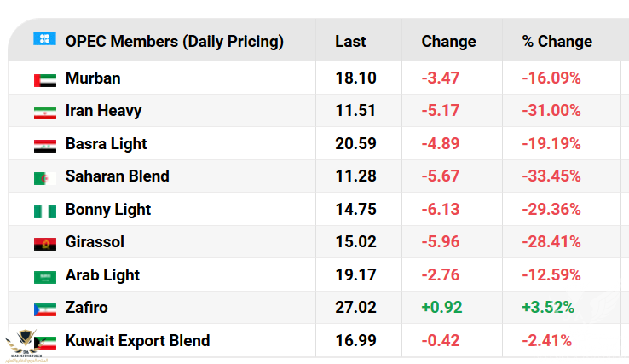
Task: Click the watermark logo at bottom left
Action: point(27,347)
